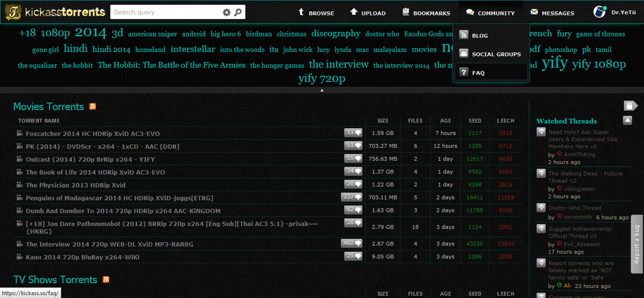Screen dimensions: 644x298
Task: Click thread icon beside Doctor Who Thread
Action: click(541, 208)
